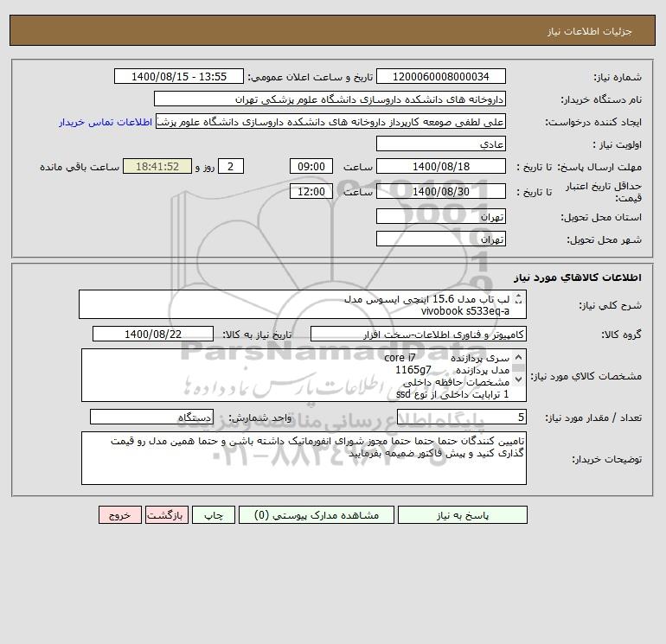Click the vivobook s533eq-a text

click(x=465, y=311)
